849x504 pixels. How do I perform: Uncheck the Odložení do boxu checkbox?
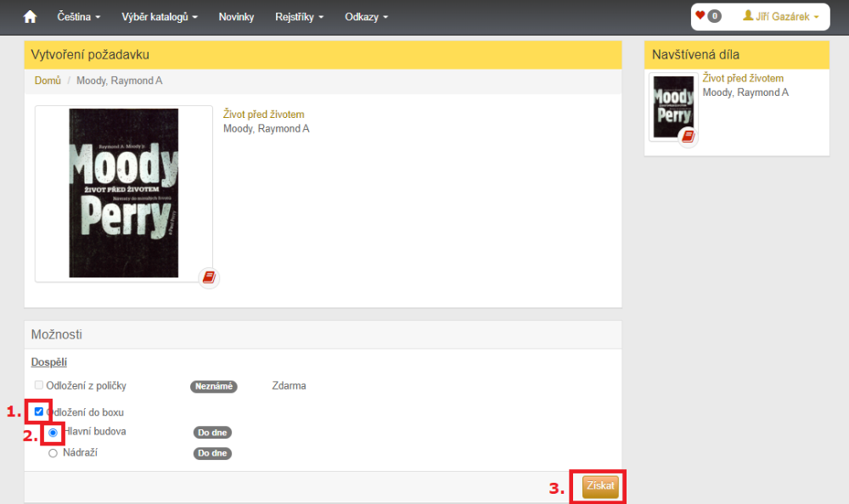pos(39,412)
